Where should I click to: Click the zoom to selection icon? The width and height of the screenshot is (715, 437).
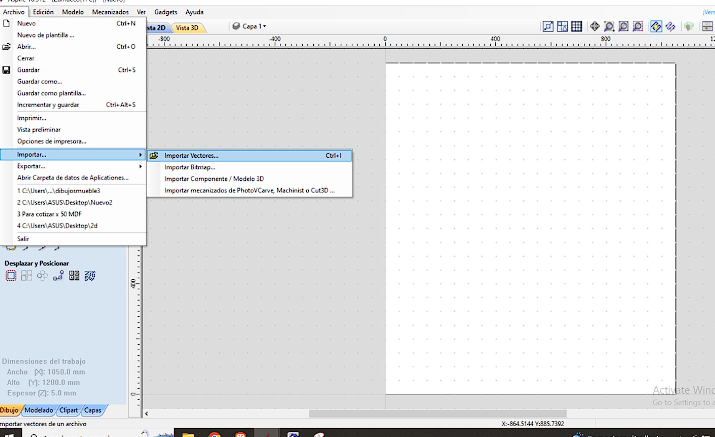(637, 26)
